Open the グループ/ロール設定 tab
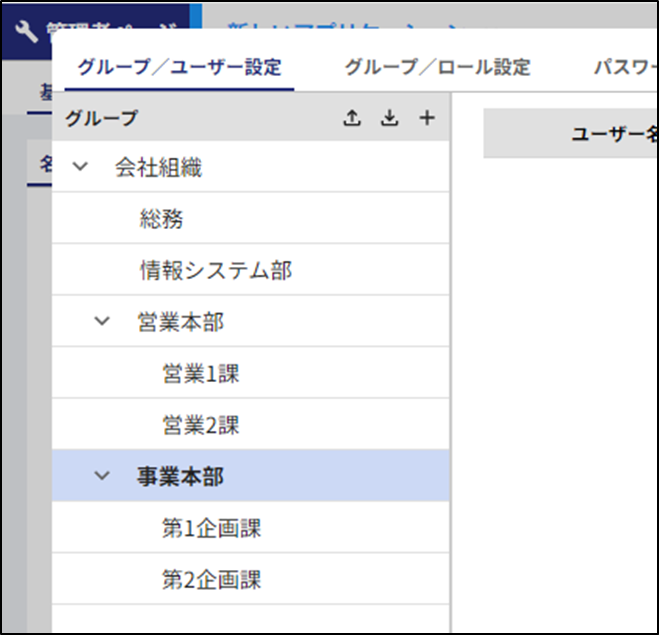This screenshot has width=659, height=635. point(437,68)
